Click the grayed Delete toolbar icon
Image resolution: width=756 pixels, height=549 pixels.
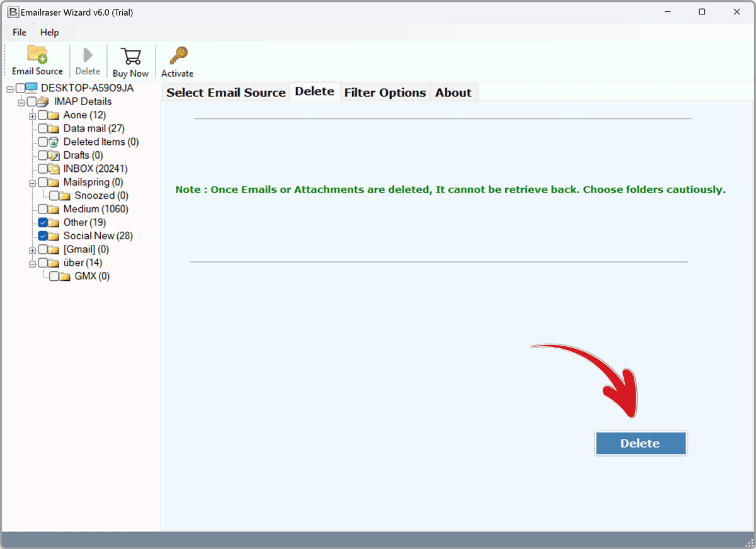point(88,55)
